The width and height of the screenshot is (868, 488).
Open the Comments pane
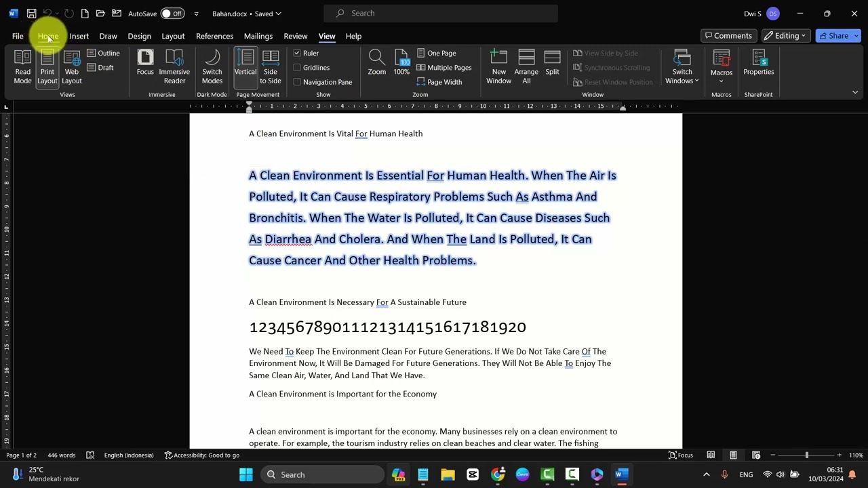728,36
